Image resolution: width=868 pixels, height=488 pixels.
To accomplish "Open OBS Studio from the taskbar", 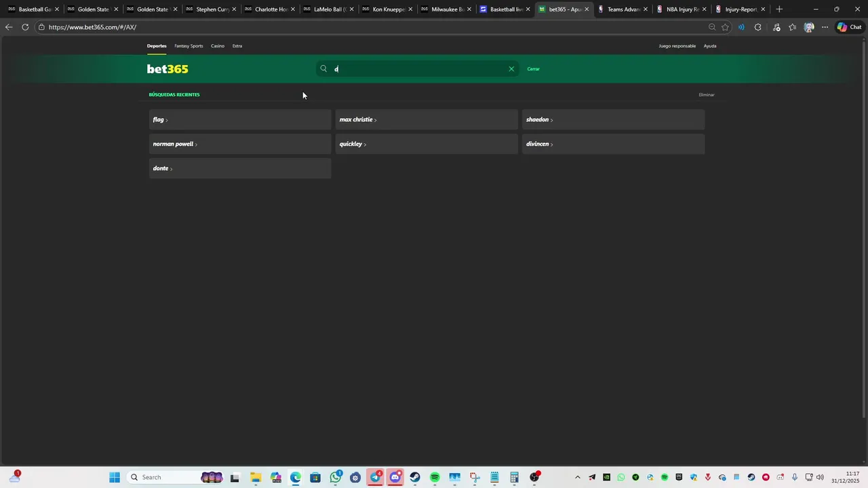I will 534,477.
